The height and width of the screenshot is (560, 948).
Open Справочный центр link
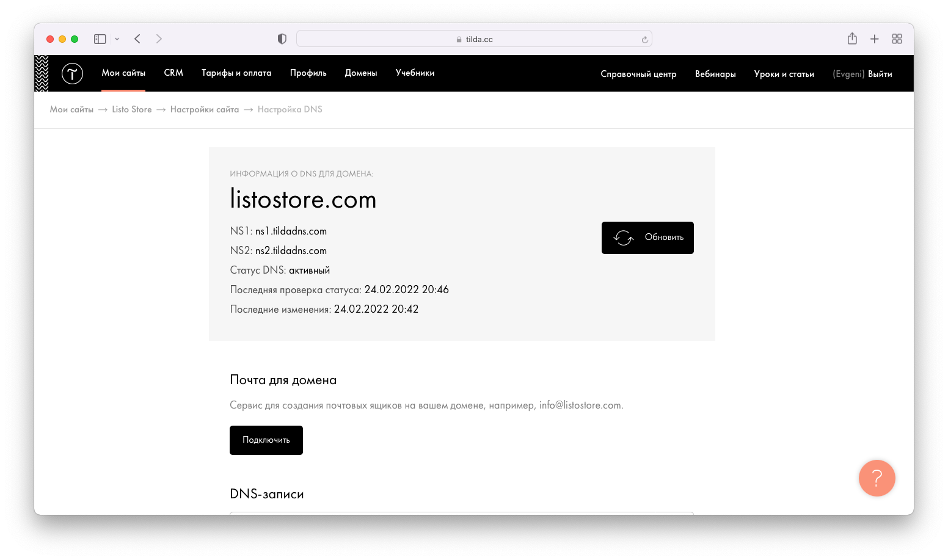638,74
